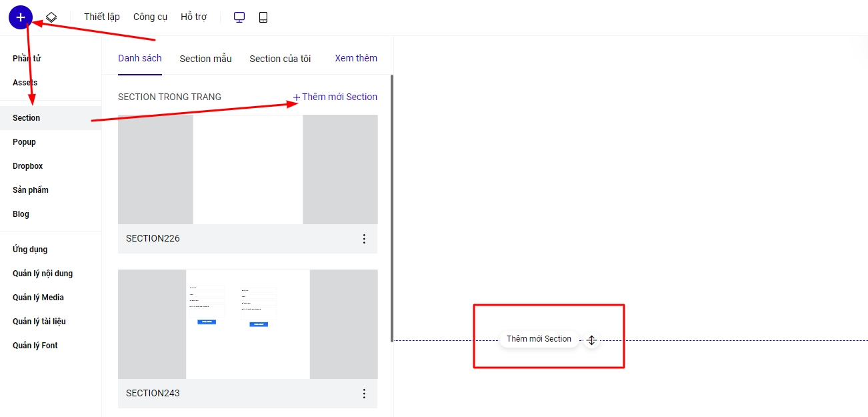868x417 pixels.
Task: Select the Danh sách tab
Action: (x=140, y=58)
